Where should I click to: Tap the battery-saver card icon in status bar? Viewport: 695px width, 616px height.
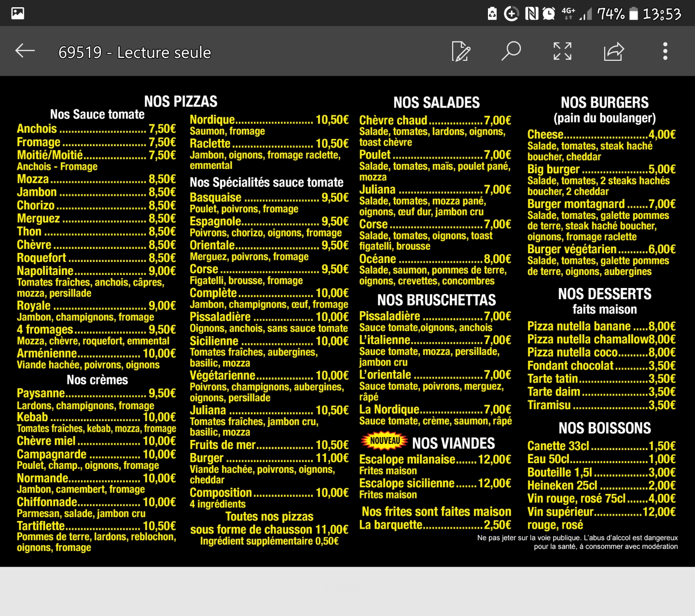492,14
